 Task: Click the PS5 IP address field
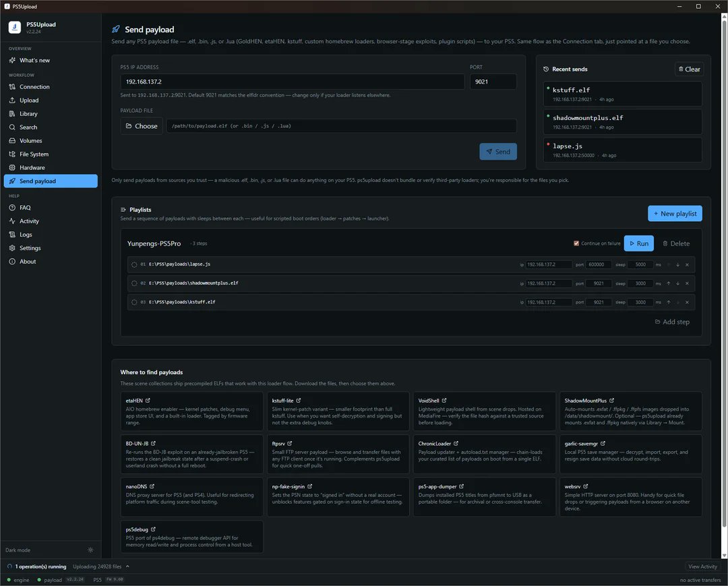[292, 82]
